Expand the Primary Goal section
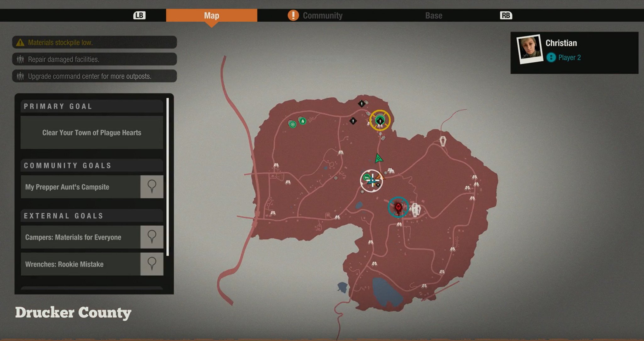 click(91, 106)
